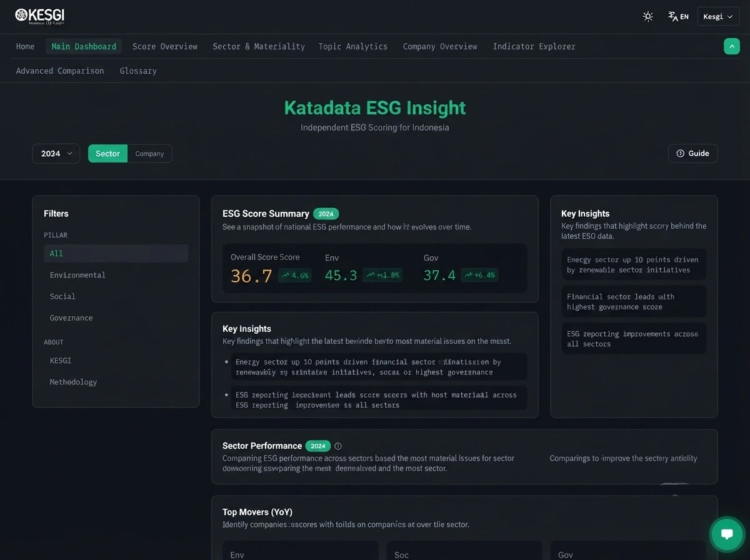Open the Company Overview tab
Screen dimensions: 750x560
pyautogui.click(x=440, y=46)
